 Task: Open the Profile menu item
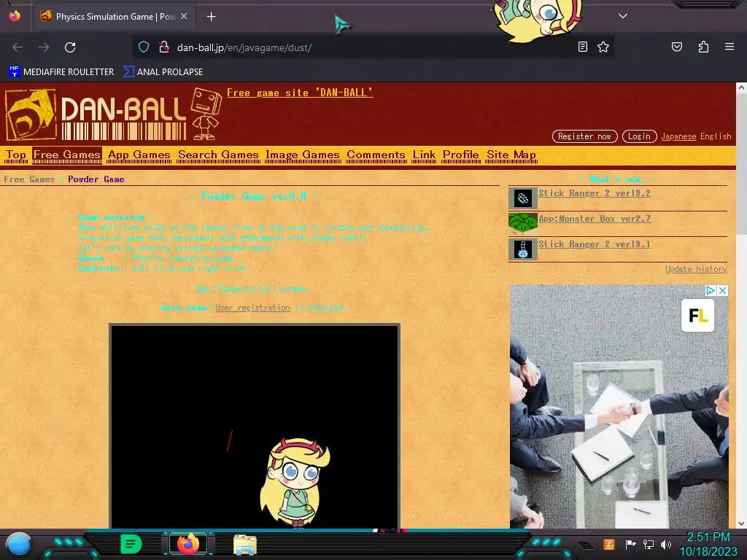(x=461, y=155)
